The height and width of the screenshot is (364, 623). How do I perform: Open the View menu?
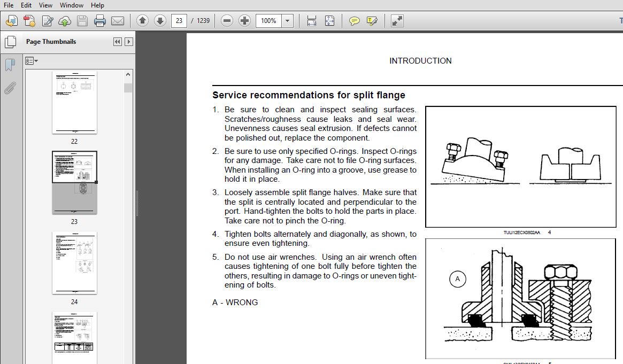[45, 5]
